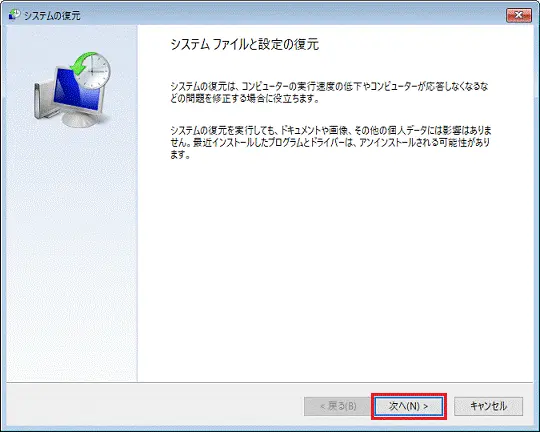Screen dimensions: 540x432
Task: Click the どの問題を修正する line of the first paragraph
Action: tap(245, 99)
